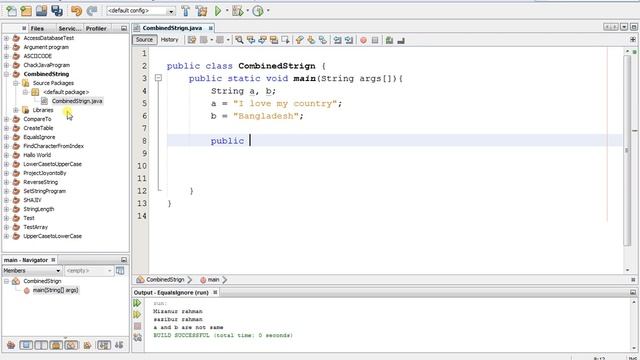Open the Debug Project dropdown arrow
640x360 pixels.
click(x=247, y=11)
